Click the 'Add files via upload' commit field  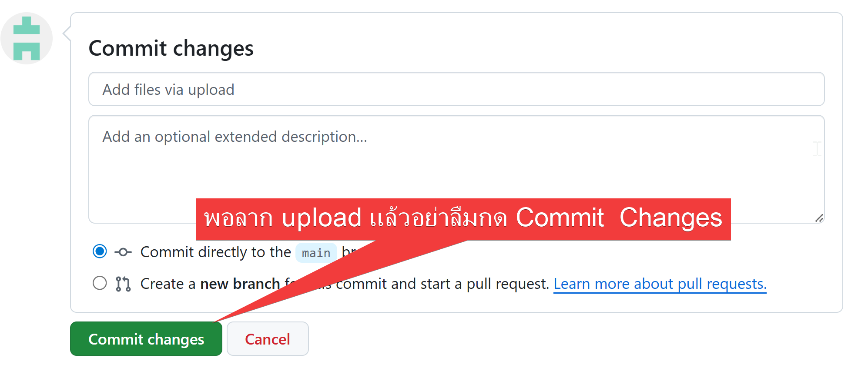tap(456, 89)
